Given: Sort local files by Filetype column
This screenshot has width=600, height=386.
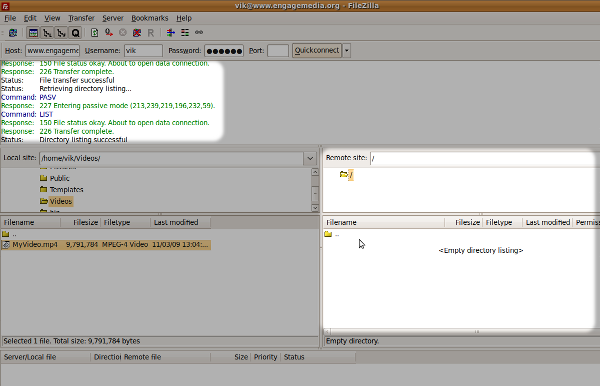Looking at the screenshot, I should click(126, 222).
